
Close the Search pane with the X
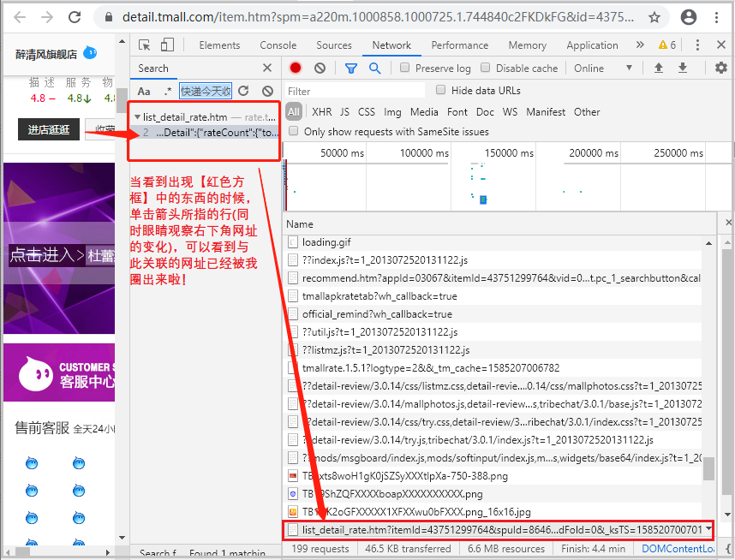(x=267, y=68)
